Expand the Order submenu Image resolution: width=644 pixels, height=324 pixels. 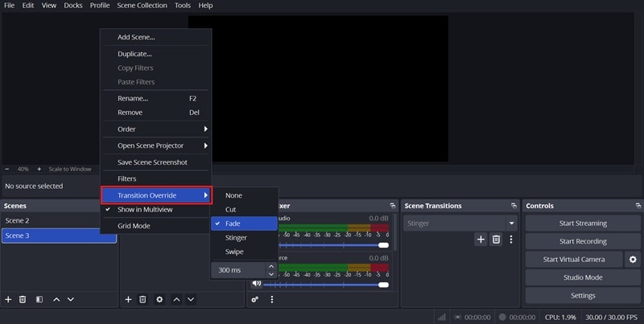[x=155, y=129]
